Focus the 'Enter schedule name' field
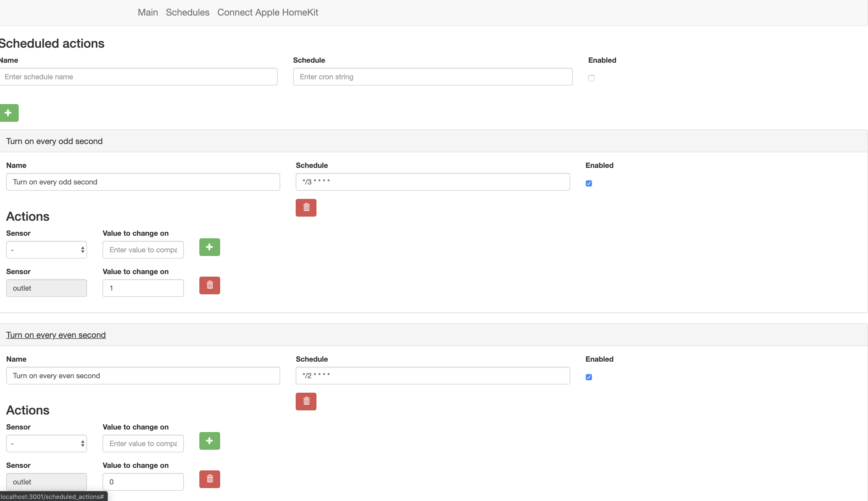Image resolution: width=868 pixels, height=501 pixels. click(138, 77)
